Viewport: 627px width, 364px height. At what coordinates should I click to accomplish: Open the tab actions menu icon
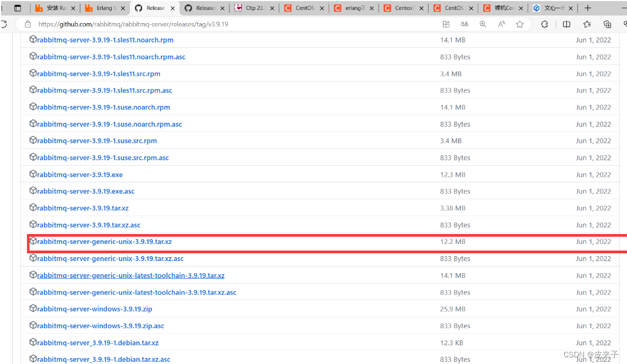[18, 8]
